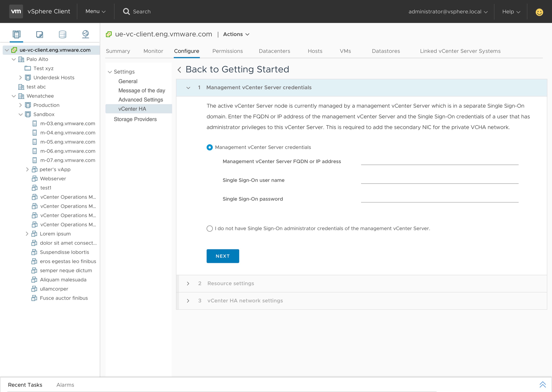Click the m-03.eng.vmware.com host icon
This screenshot has width=552, height=392.
35,124
